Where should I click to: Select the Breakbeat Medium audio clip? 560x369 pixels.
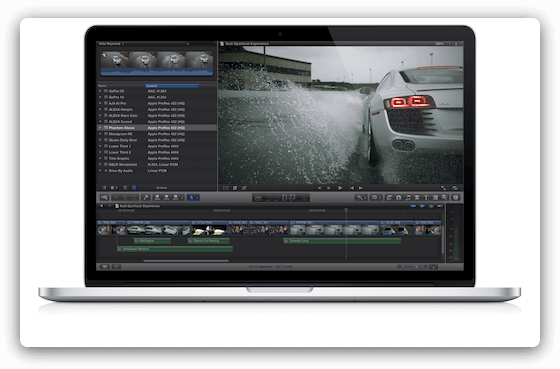175,249
